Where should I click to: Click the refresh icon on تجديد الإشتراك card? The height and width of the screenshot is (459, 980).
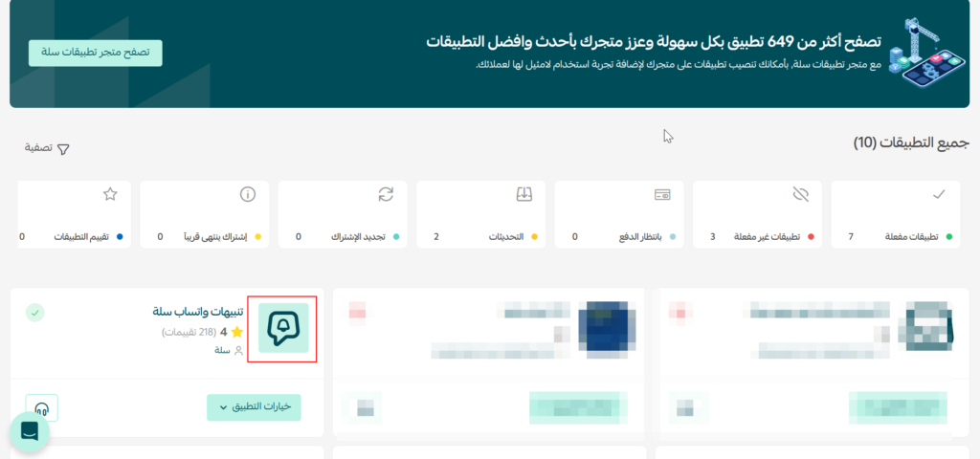click(386, 194)
